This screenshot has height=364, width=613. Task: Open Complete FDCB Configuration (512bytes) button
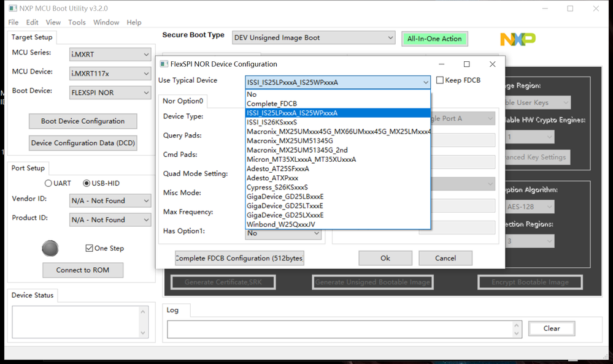coord(239,258)
